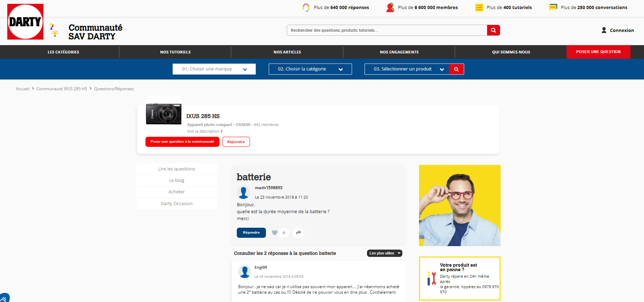644x302 pixels.
Task: Click the date Le 26 novembre 2018 à 09:53
Action: (279, 277)
